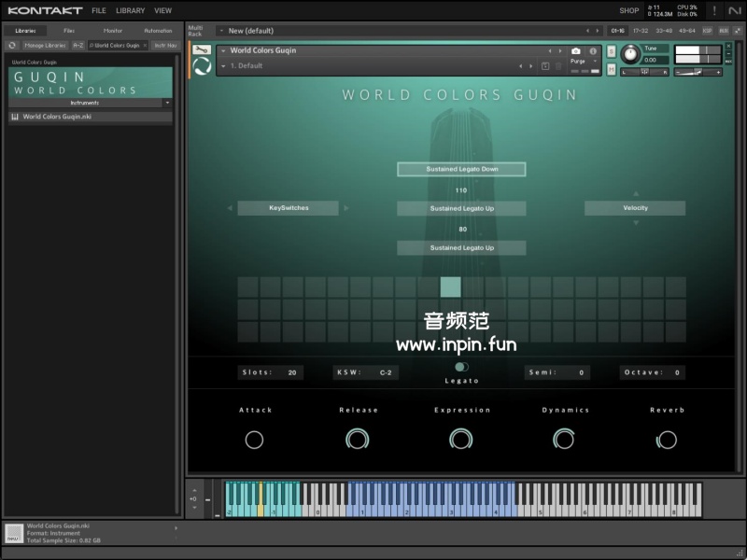Expand the Instruments dropdown arrow
This screenshot has height=560, width=747.
[x=167, y=103]
